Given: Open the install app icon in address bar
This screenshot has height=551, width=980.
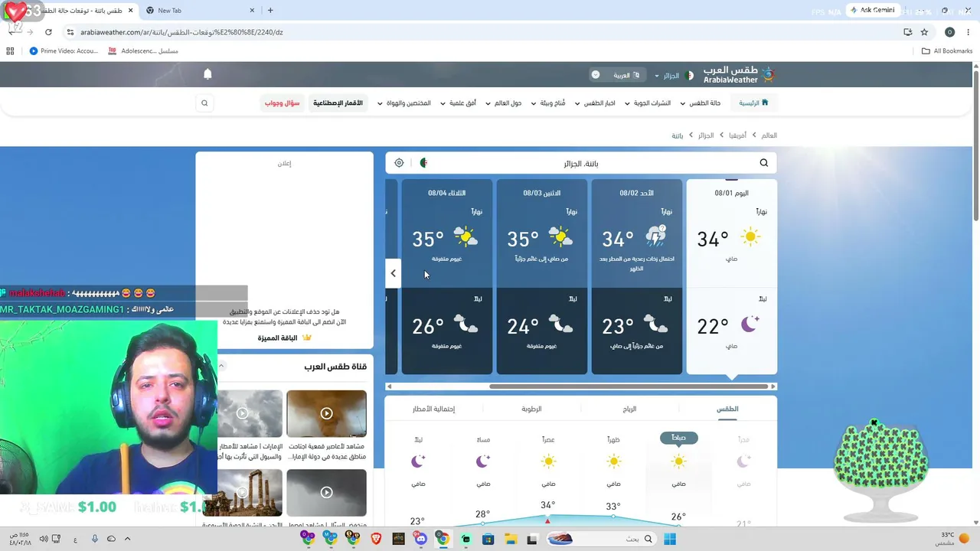Looking at the screenshot, I should [x=907, y=32].
